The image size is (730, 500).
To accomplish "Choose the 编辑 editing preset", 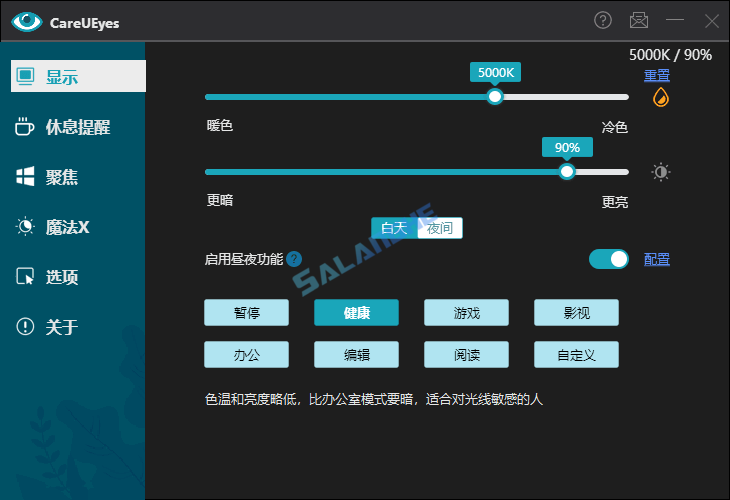I will (356, 355).
